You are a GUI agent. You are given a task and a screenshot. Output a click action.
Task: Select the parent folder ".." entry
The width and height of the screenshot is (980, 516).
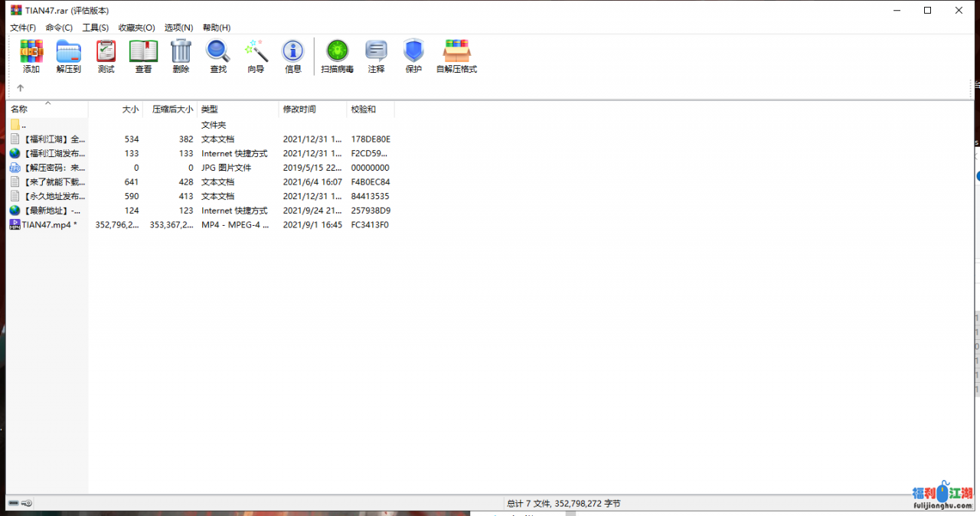(24, 125)
